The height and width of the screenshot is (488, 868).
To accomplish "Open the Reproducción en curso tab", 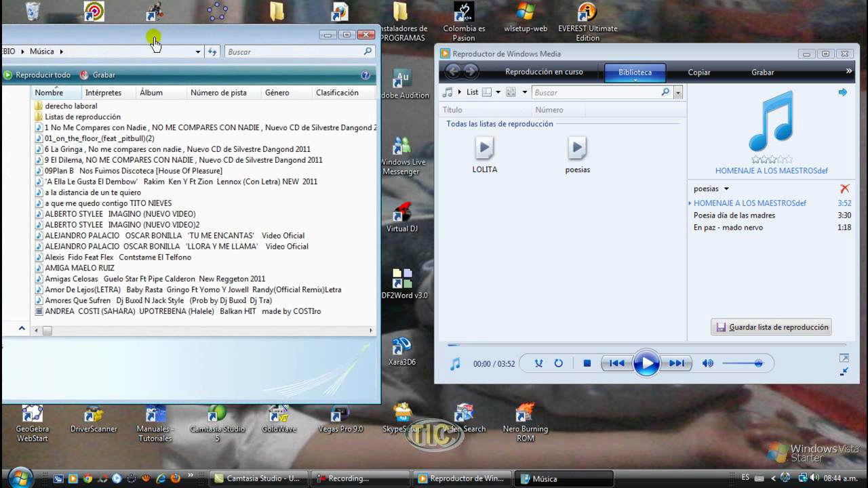I will [x=544, y=73].
